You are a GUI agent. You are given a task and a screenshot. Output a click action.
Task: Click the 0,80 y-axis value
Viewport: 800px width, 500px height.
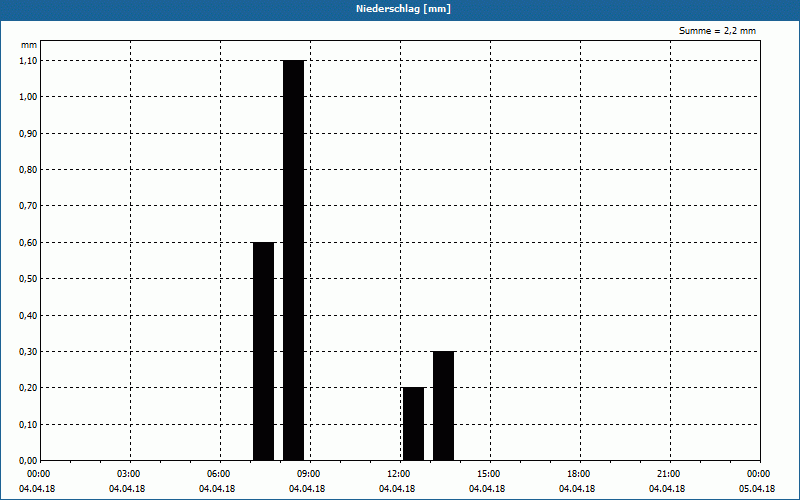[x=28, y=170]
